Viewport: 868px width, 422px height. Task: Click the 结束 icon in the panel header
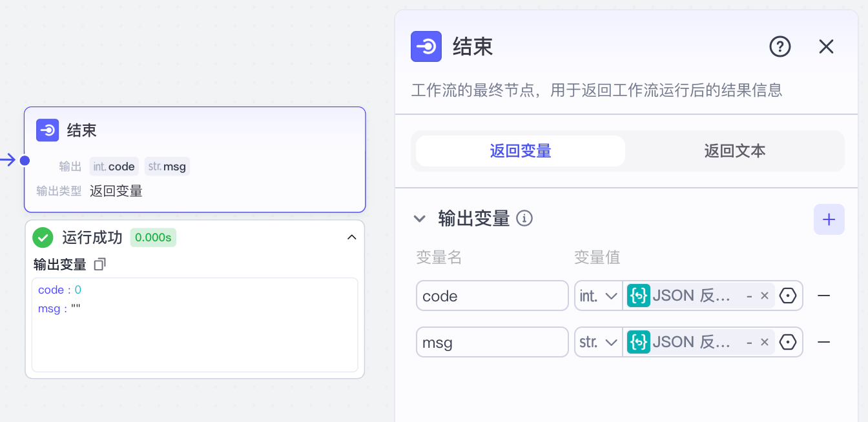tap(426, 46)
